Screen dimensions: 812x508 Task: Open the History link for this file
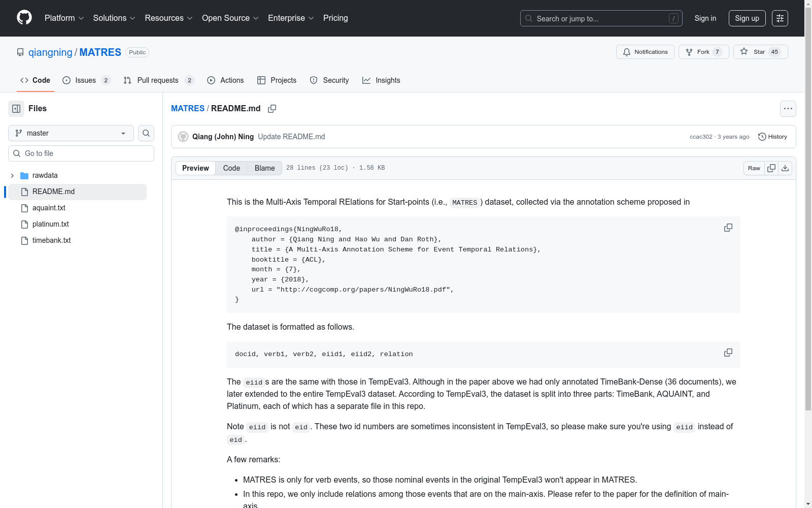772,137
